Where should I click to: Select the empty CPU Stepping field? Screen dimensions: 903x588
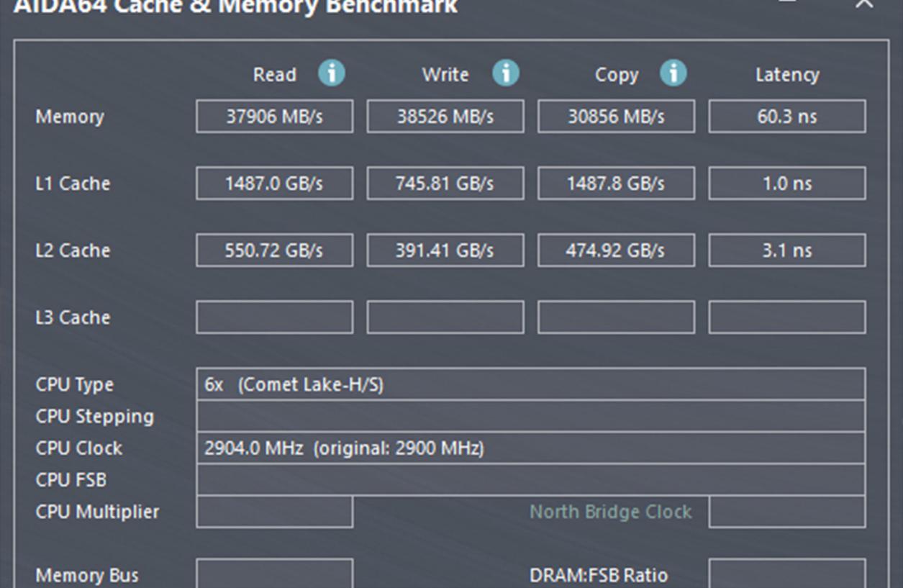[530, 416]
